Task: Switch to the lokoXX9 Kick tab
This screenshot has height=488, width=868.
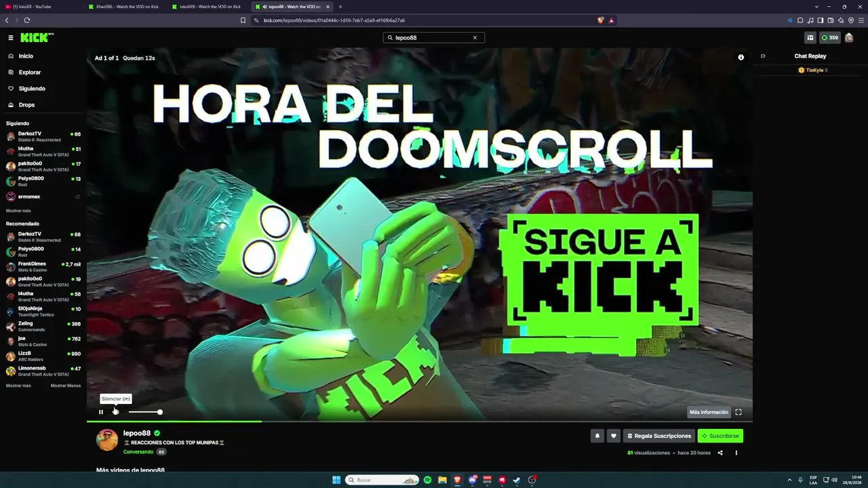Action: click(x=209, y=7)
